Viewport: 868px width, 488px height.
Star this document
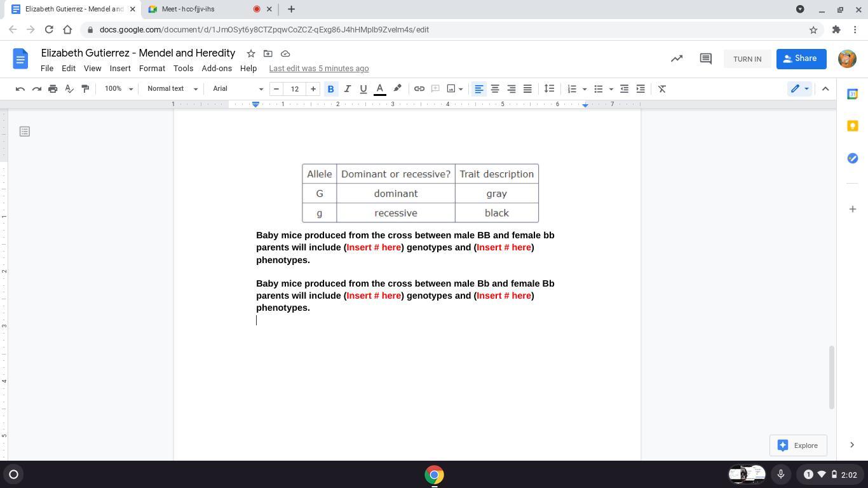pos(251,53)
